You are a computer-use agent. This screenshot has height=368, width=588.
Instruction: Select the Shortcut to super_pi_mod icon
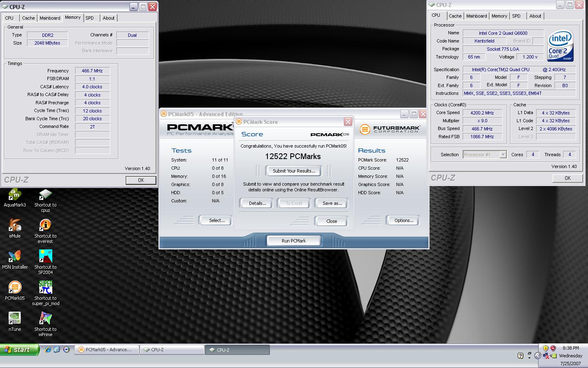click(x=45, y=294)
